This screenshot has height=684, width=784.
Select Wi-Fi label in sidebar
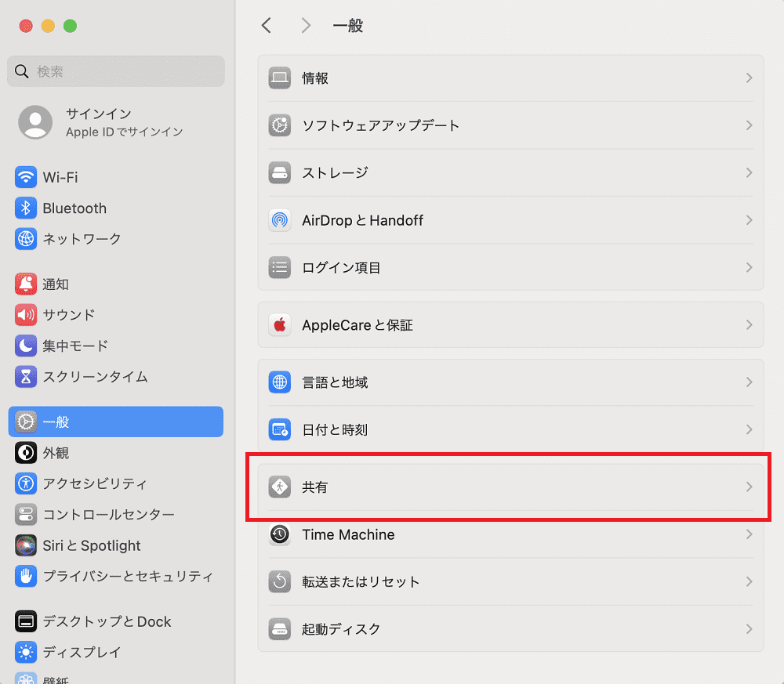60,177
